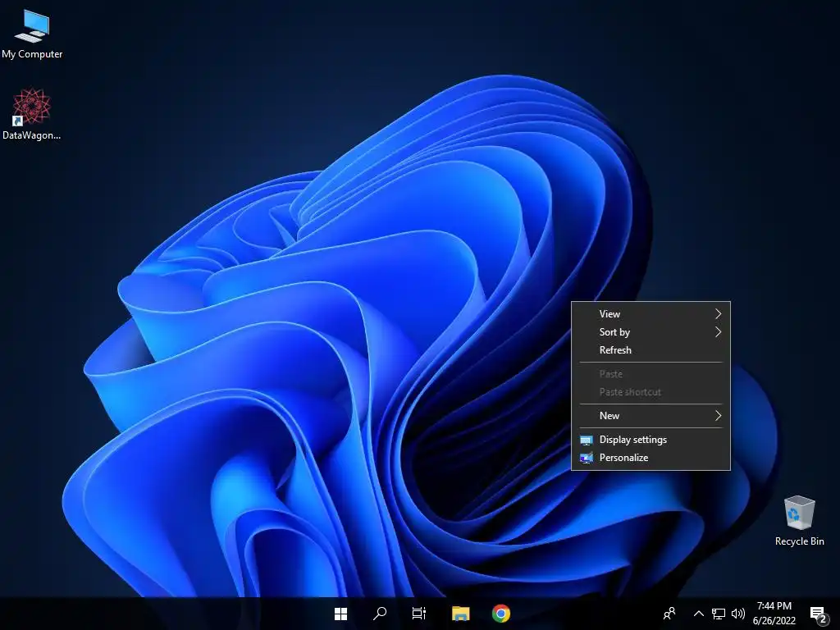Open the Sort by submenu
Viewport: 840px width, 630px height.
coord(651,332)
